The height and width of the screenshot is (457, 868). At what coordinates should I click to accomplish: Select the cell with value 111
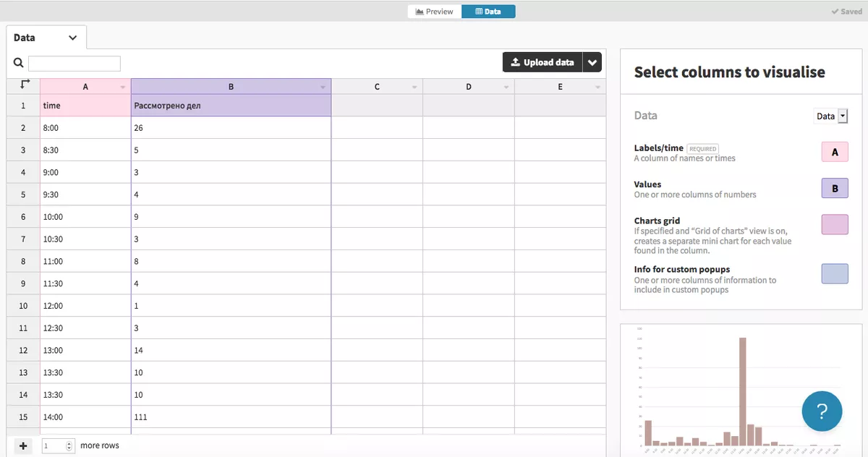click(x=231, y=417)
